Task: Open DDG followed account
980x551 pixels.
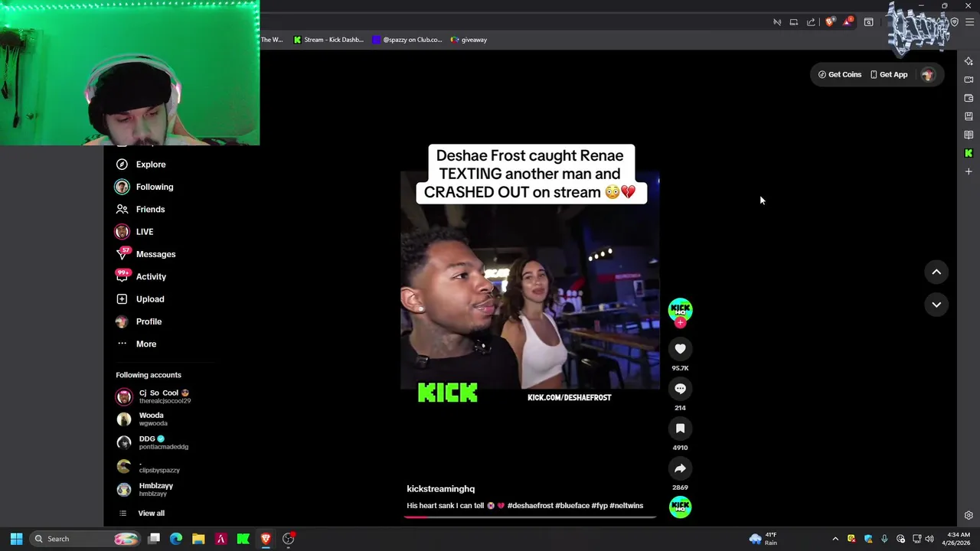Action: click(152, 442)
